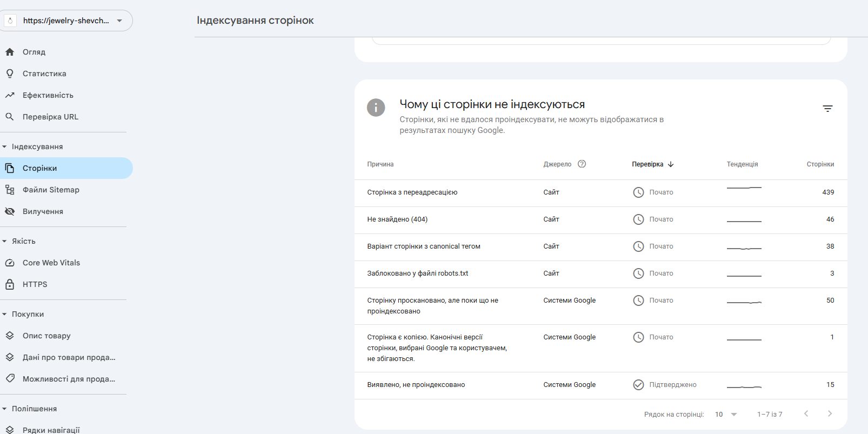Collapse the Покупки sidebar section
The image size is (868, 434).
[5, 314]
